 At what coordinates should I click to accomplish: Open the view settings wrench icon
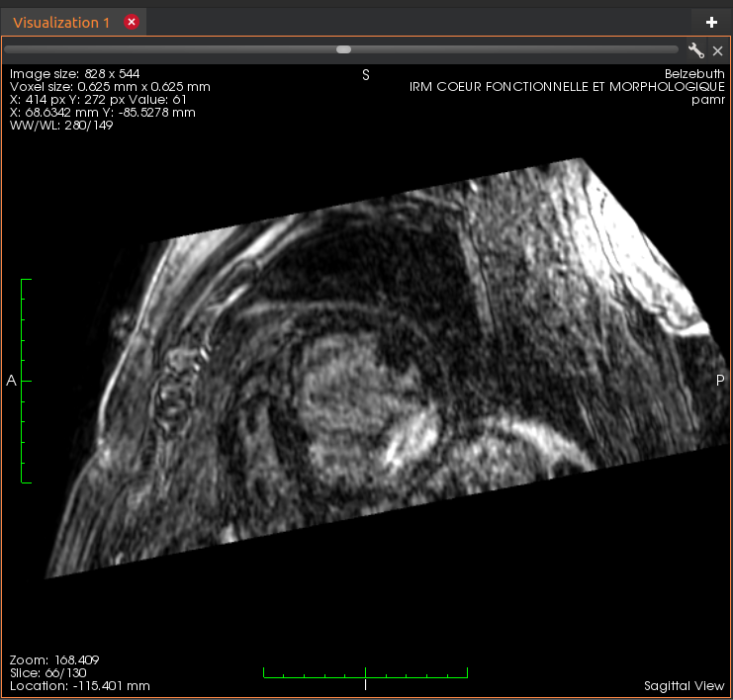(696, 50)
